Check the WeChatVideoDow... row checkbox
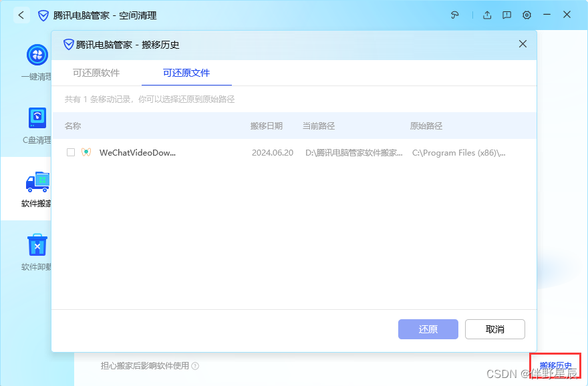This screenshot has width=588, height=386. tap(71, 152)
